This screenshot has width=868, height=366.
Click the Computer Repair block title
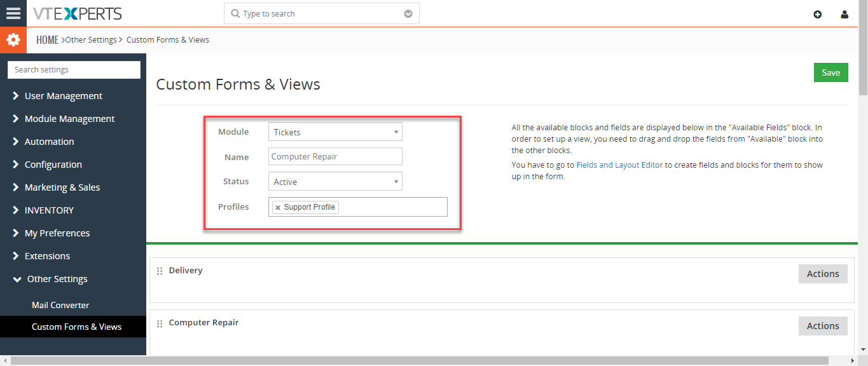[203, 322]
